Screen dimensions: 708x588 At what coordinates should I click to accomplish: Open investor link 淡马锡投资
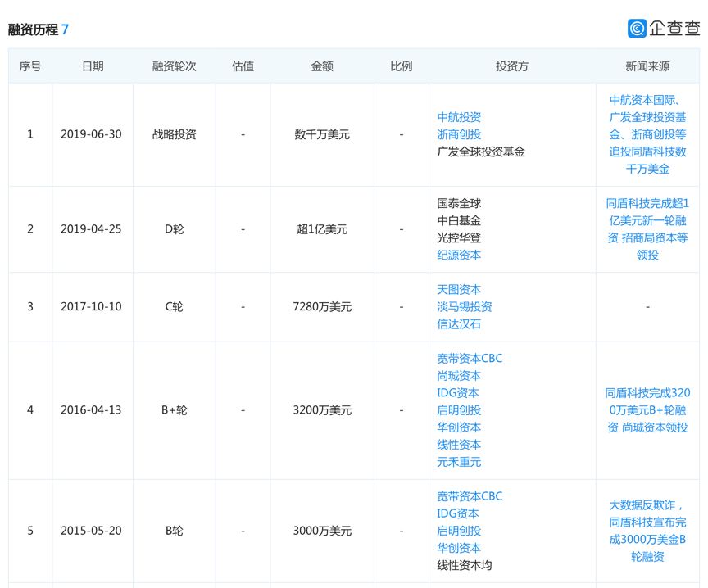pyautogui.click(x=464, y=307)
